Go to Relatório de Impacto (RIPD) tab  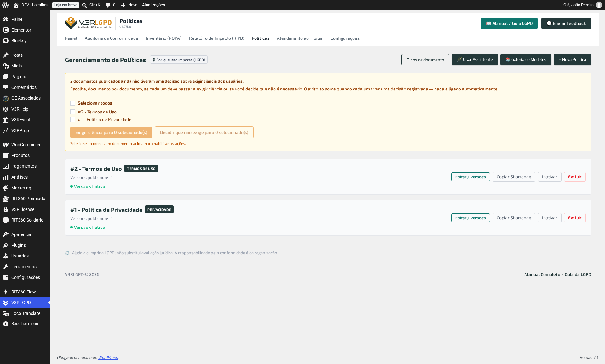coord(216,38)
